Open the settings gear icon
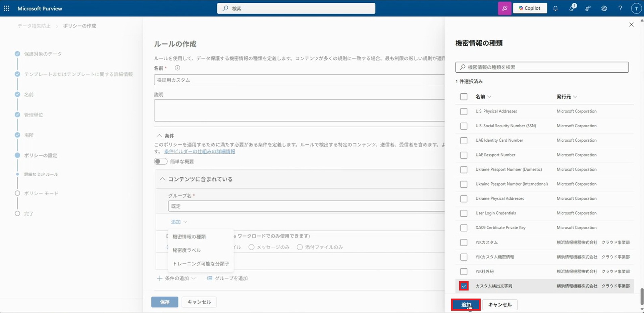 coord(604,8)
